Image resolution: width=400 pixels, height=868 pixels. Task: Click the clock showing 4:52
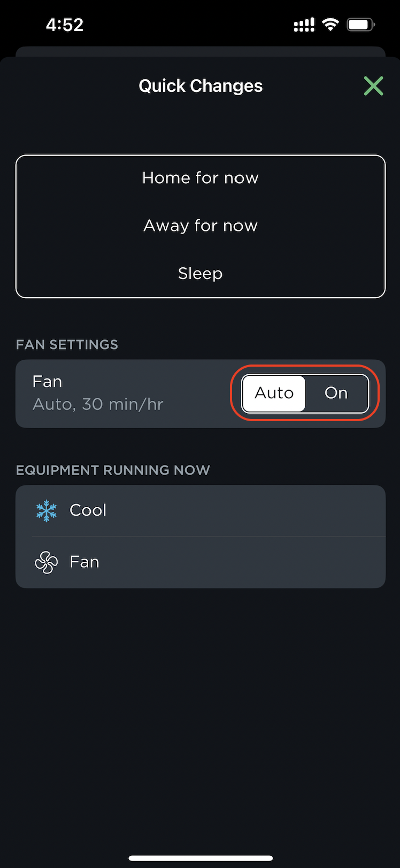[x=65, y=24]
